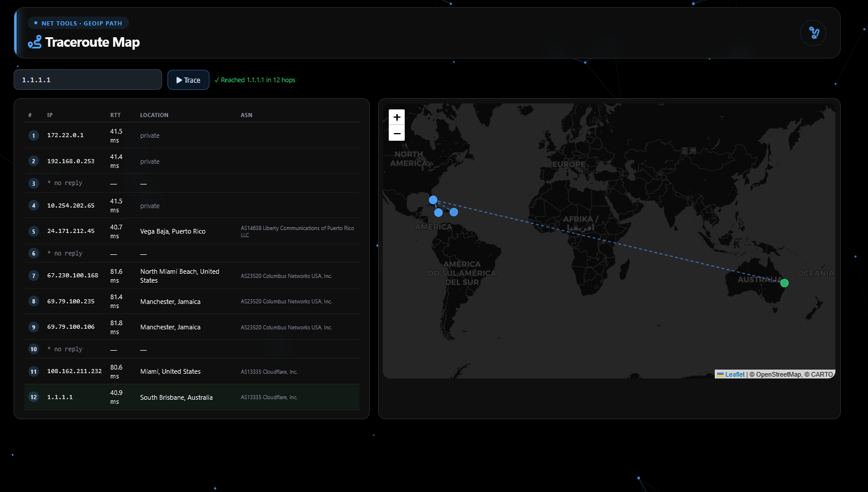Click Manchester, Jamaica location in hop 9 row
This screenshot has height=492, width=868.
tap(170, 327)
